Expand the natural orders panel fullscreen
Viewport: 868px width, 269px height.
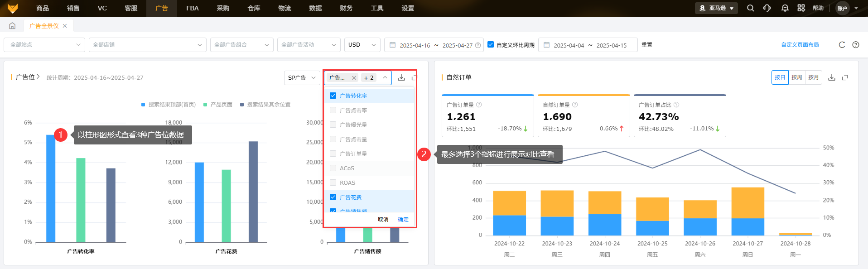845,77
